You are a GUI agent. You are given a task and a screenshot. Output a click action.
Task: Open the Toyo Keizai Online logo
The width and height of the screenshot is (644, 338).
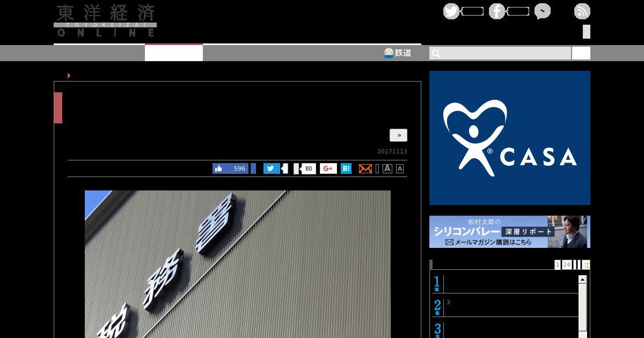[105, 21]
